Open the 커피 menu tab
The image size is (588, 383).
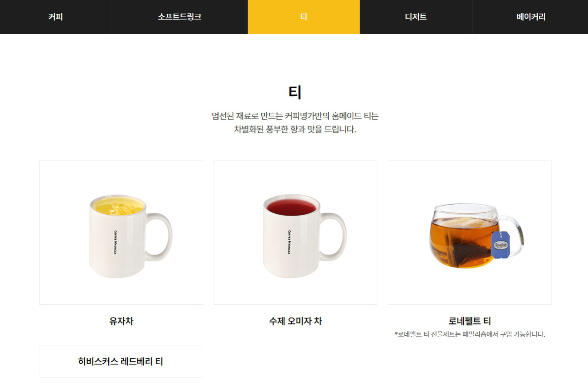pos(56,17)
